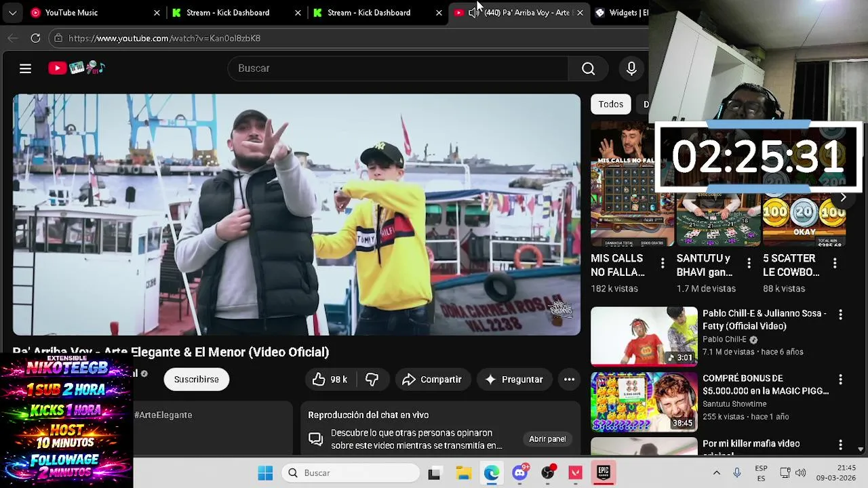The width and height of the screenshot is (868, 488).
Task: Subscribe using the Suscribirse button
Action: [197, 380]
